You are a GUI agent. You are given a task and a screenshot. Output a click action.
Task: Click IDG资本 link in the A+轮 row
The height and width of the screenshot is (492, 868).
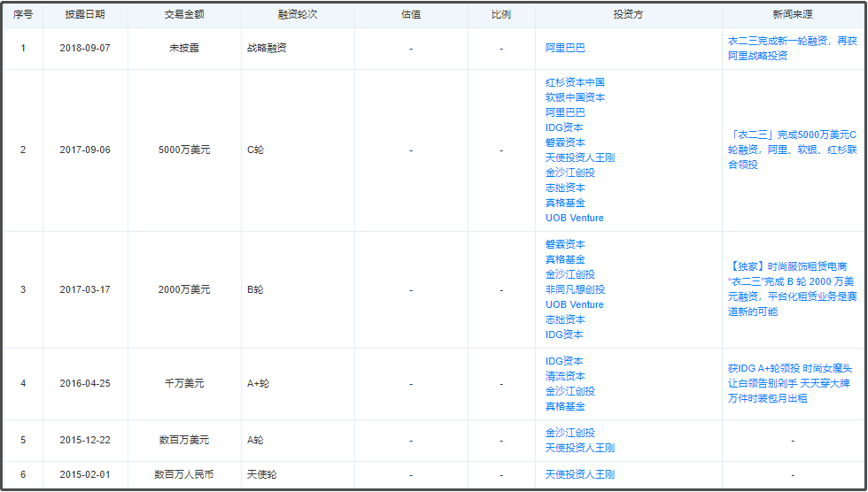(x=563, y=361)
